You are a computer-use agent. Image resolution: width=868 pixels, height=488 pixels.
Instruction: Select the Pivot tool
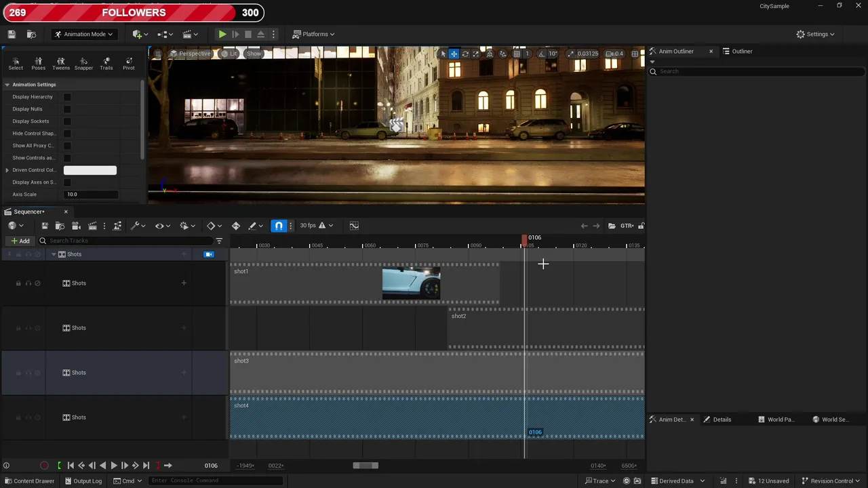click(128, 63)
